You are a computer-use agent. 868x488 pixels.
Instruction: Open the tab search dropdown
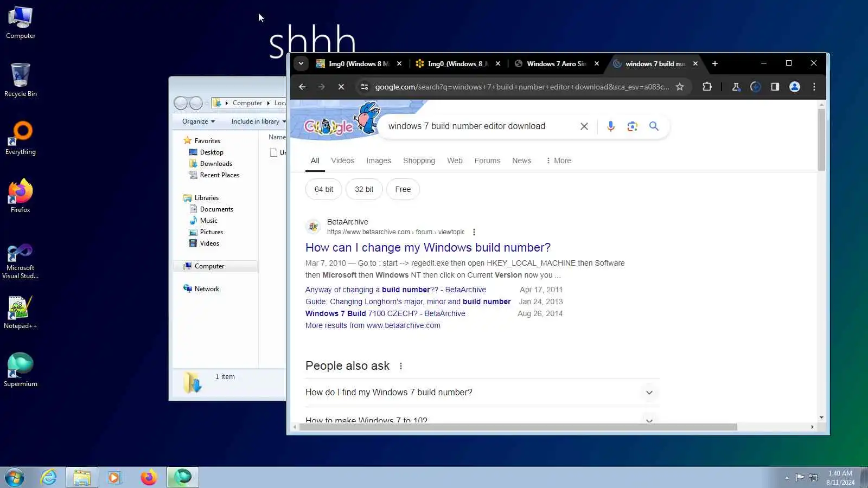point(301,63)
